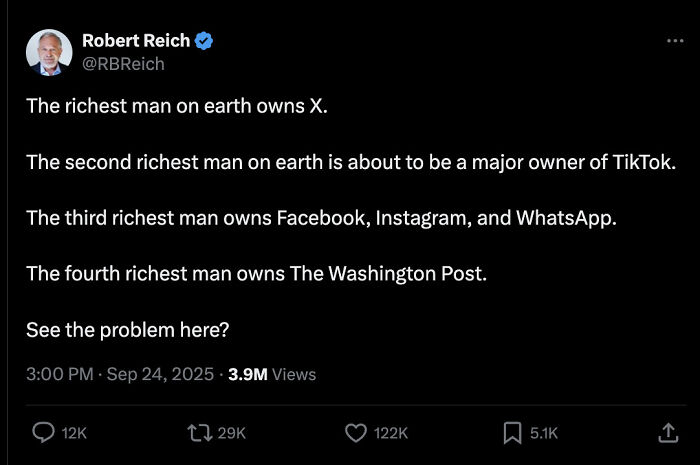This screenshot has height=465, width=700.
Task: Click the 3:00 PM Sep 24, 2025 timestamp
Action: click(120, 374)
